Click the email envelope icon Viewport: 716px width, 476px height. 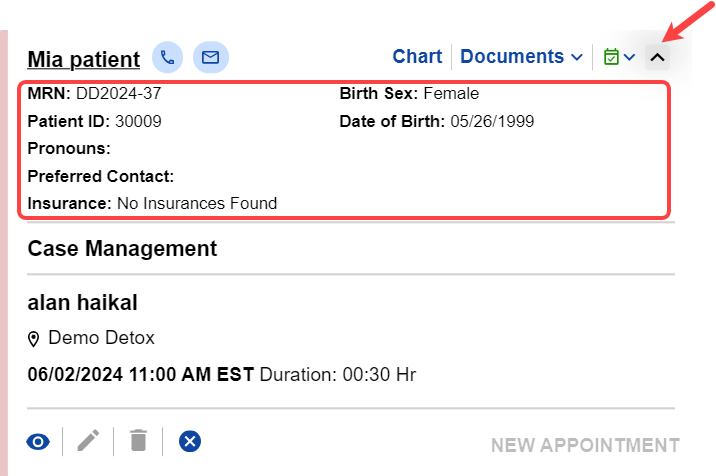click(210, 57)
